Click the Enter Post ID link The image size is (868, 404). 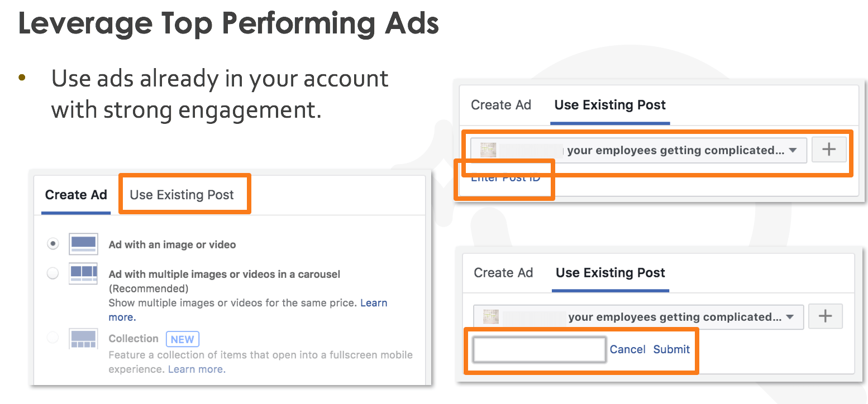coord(505,179)
